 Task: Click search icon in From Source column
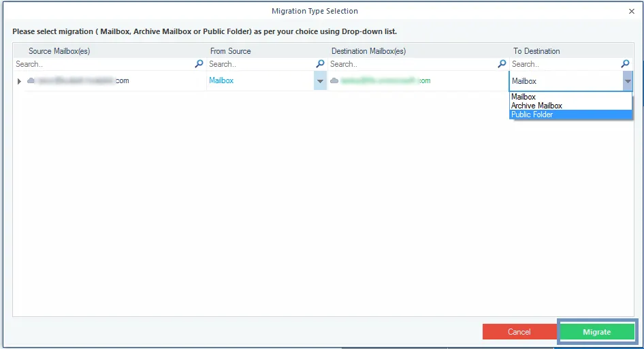(320, 63)
